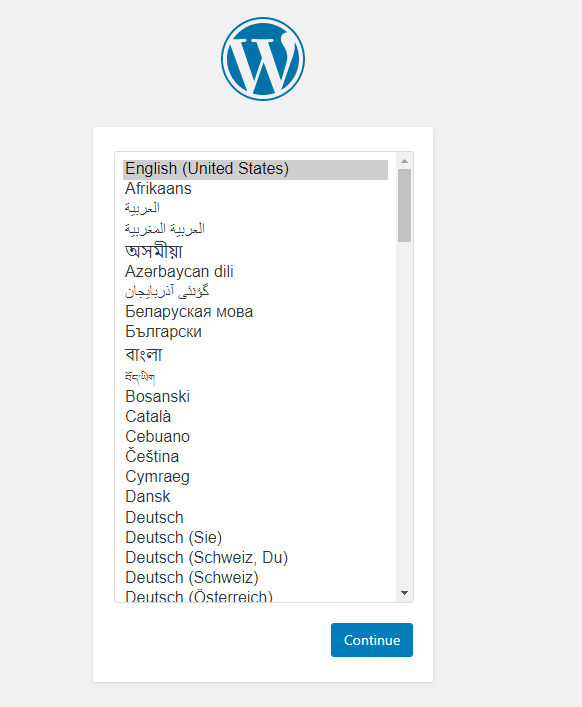The width and height of the screenshot is (582, 707).
Task: Pick Dansk in the language list
Action: click(255, 496)
